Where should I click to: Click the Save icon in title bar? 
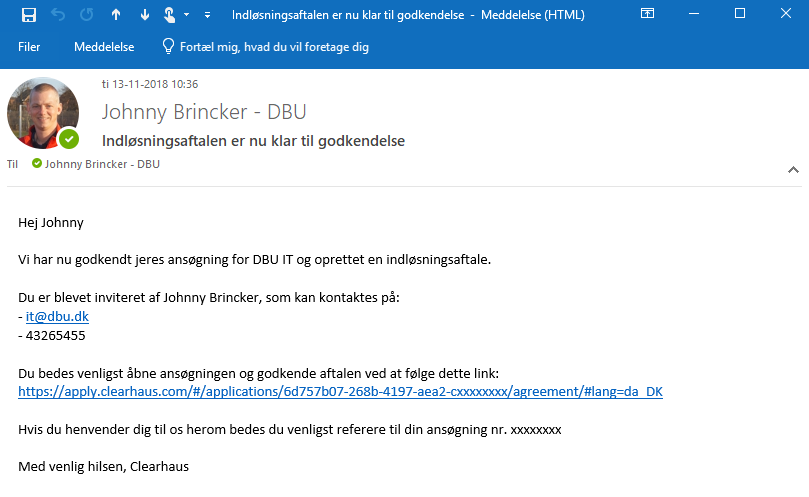[29, 15]
